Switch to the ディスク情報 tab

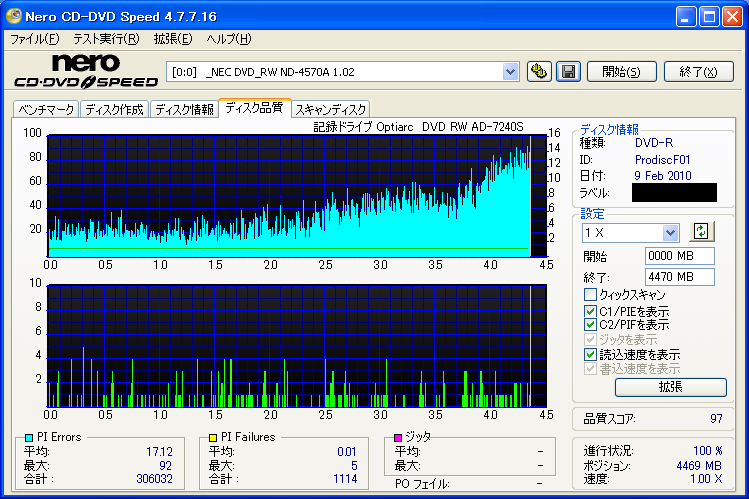[x=184, y=109]
